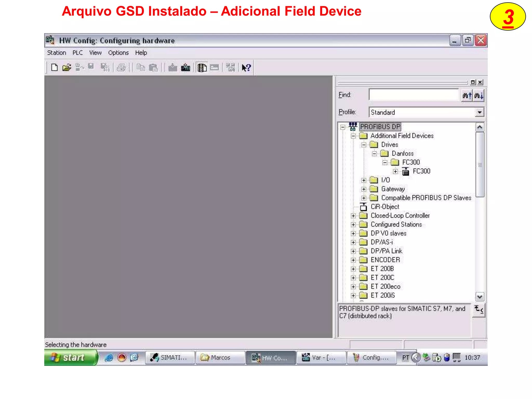Collapse the Danfoss folder
This screenshot has height=399, width=532.
(x=374, y=154)
